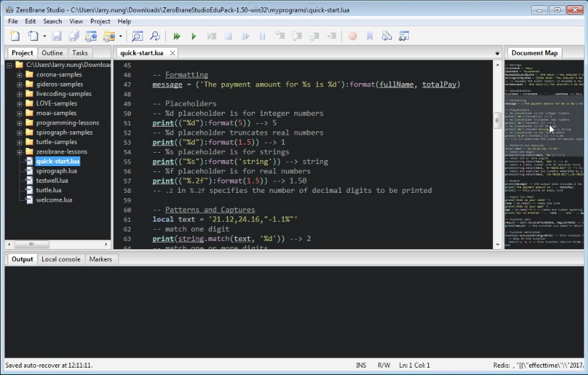
Task: Show the Stack window toolbar icon
Action: [x=387, y=36]
